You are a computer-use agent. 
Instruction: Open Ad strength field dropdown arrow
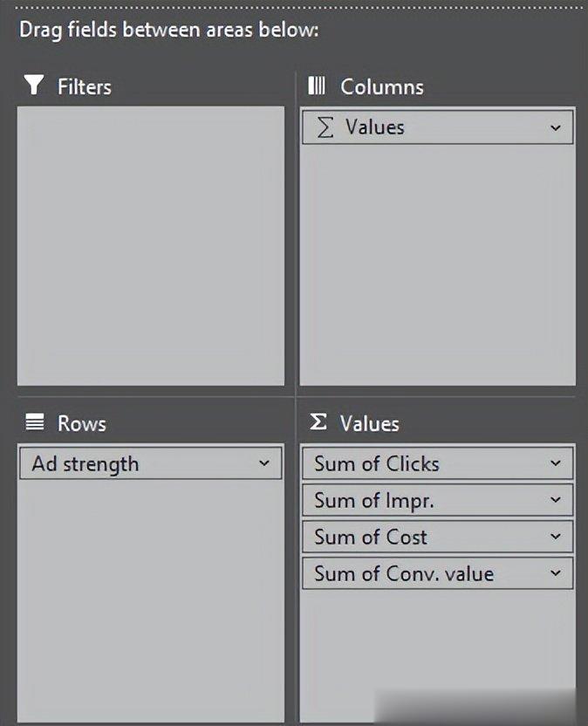point(264,464)
